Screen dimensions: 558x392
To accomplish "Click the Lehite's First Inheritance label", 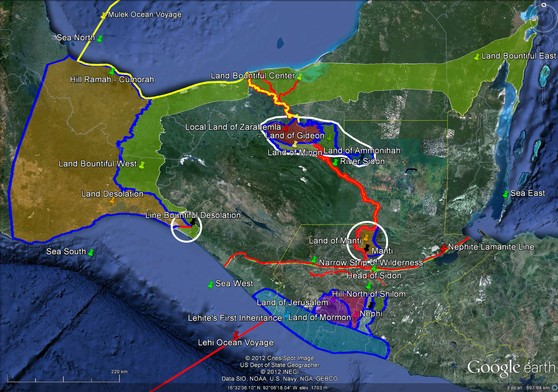I will click(x=235, y=318).
